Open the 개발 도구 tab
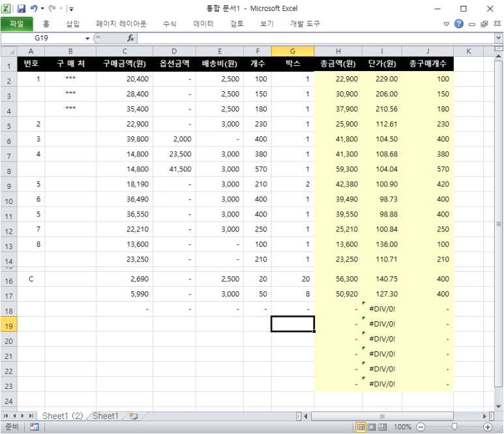Screen dimensions: 504x434 [305, 23]
